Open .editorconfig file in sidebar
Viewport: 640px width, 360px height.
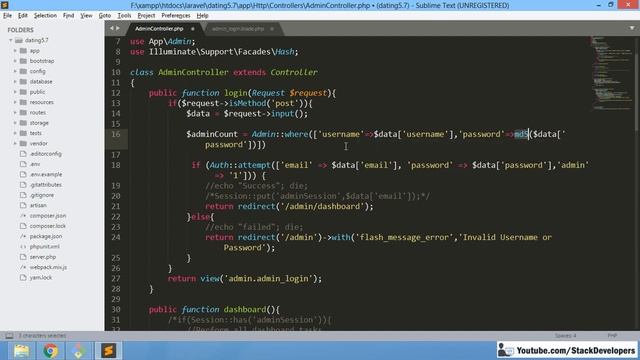click(45, 154)
